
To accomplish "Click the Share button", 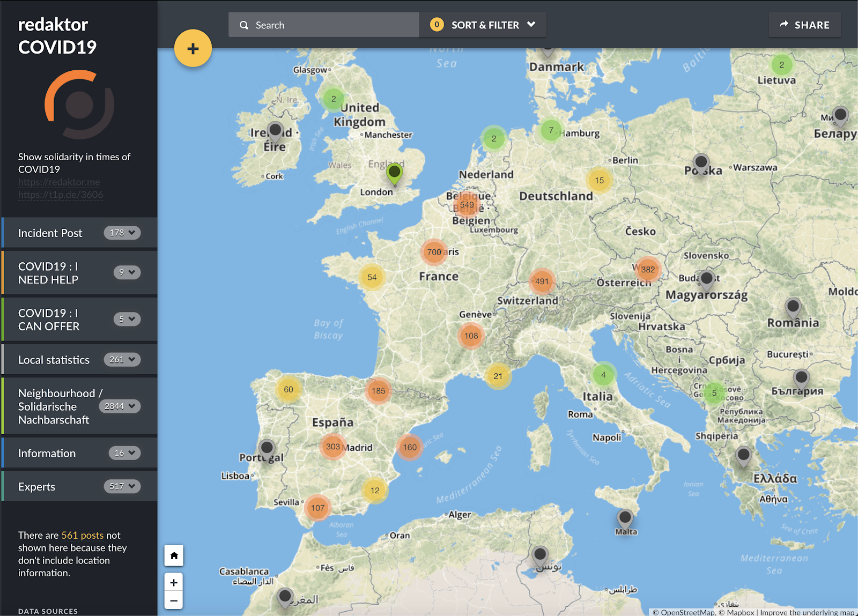I will pos(805,25).
